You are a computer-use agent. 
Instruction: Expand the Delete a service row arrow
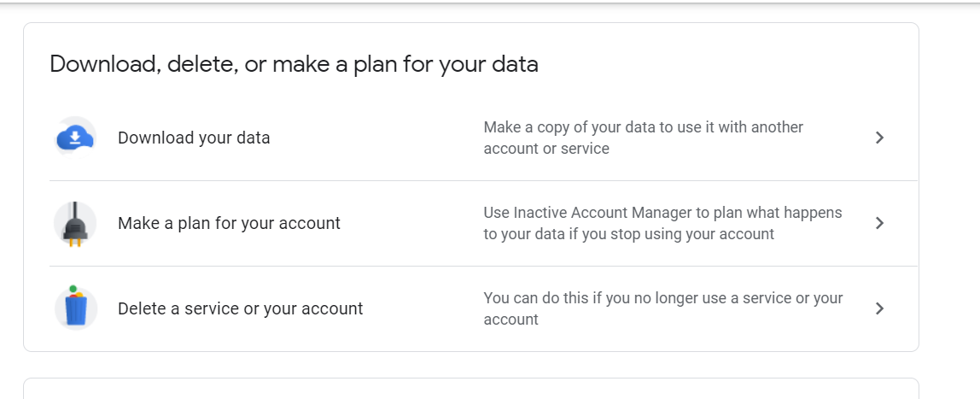click(879, 308)
